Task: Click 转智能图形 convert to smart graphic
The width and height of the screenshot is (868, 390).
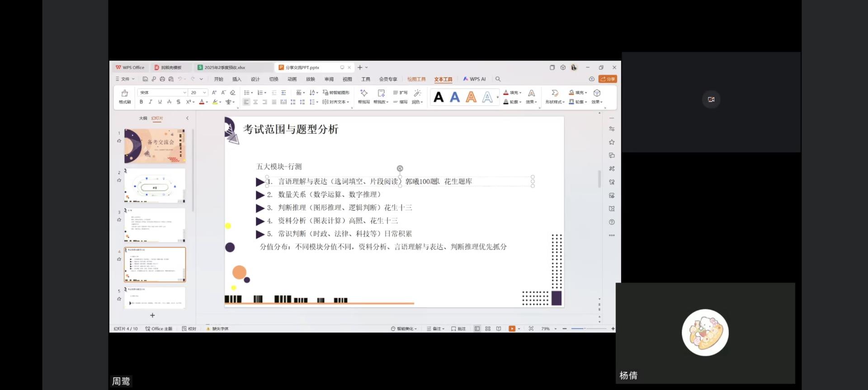Action: click(336, 92)
